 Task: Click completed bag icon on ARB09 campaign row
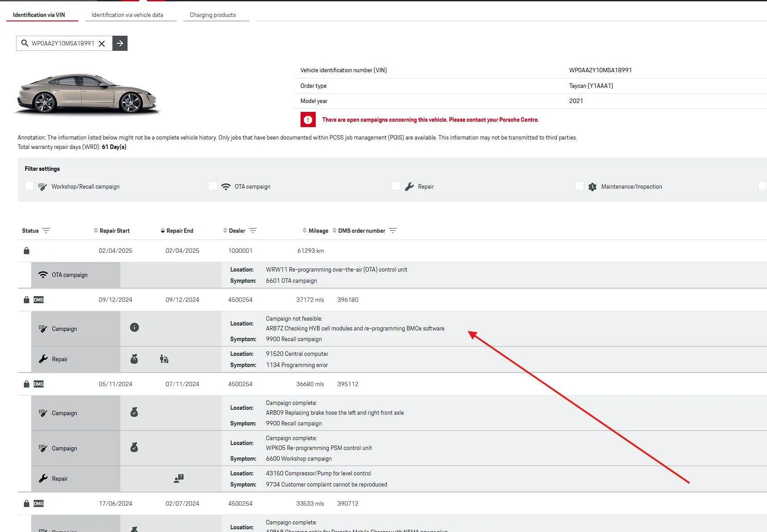click(134, 412)
